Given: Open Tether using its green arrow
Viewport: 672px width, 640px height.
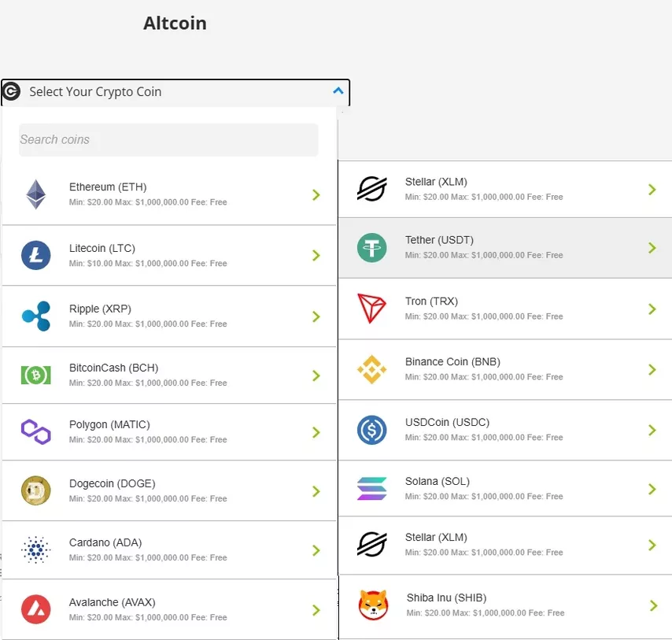Looking at the screenshot, I should [x=652, y=248].
